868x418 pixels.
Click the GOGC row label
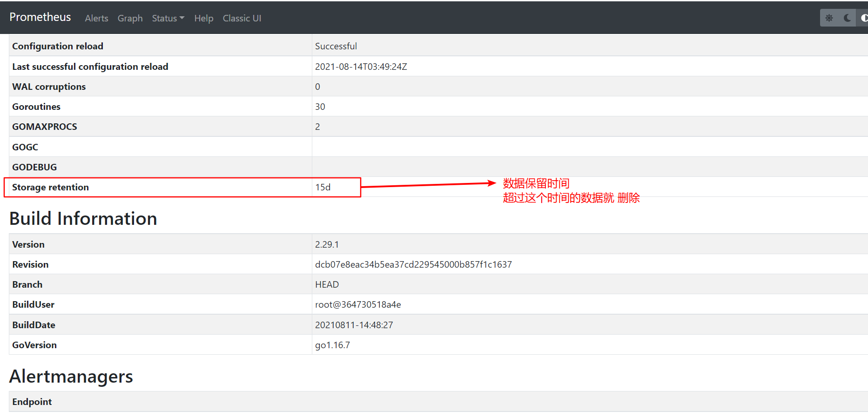[x=25, y=147]
